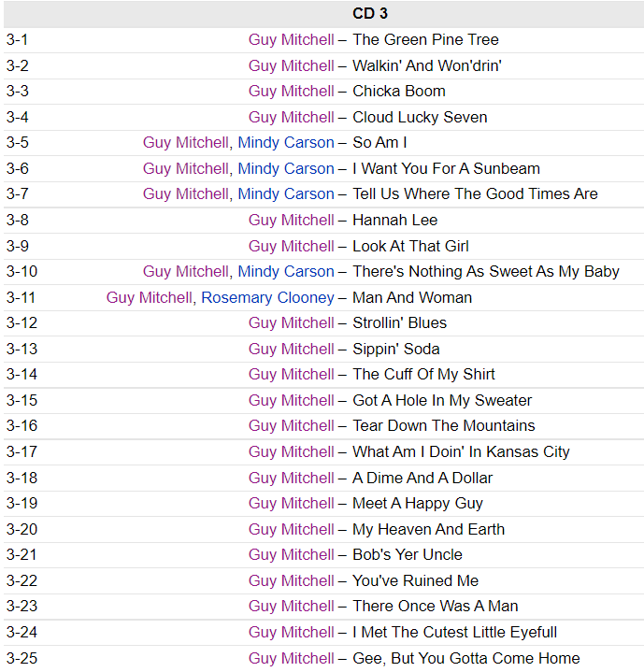The image size is (644, 672).
Task: Open Guy Mitchell link on track 3-20
Action: coord(291,530)
